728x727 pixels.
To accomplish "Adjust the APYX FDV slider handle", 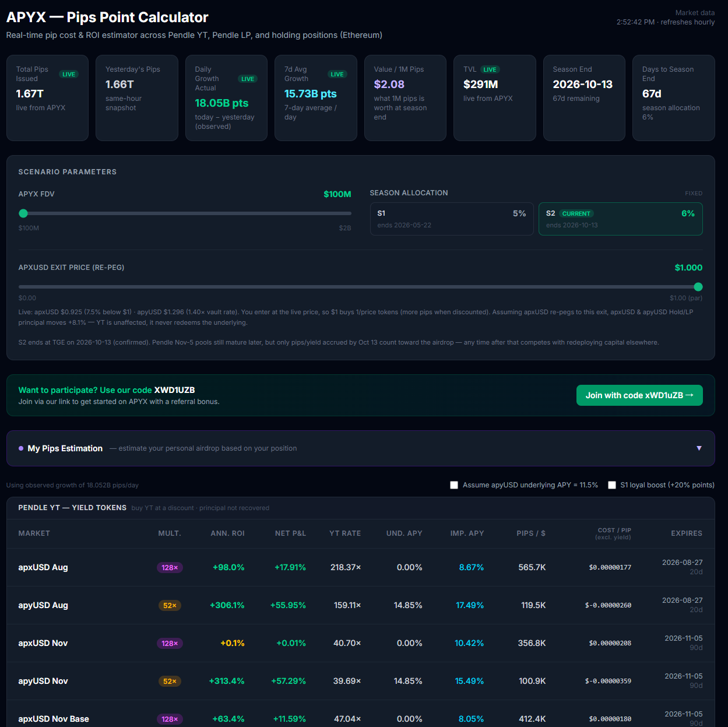I will point(23,213).
